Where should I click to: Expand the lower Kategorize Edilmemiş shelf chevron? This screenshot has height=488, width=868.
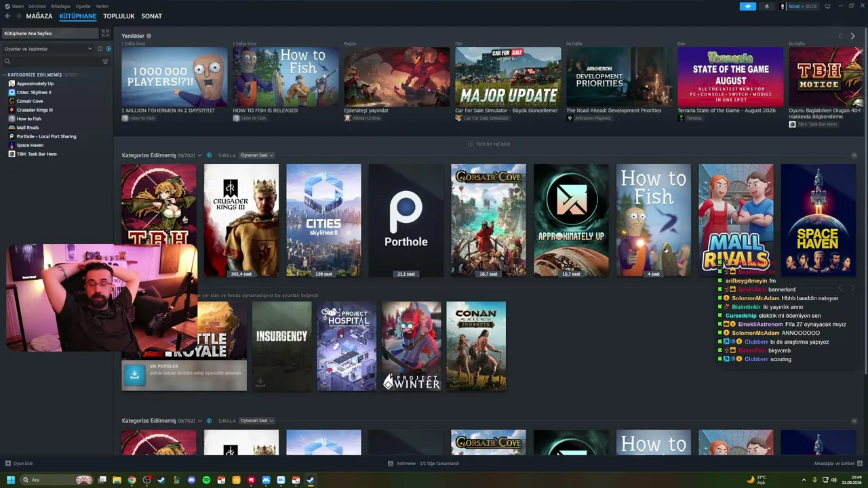[x=200, y=421]
